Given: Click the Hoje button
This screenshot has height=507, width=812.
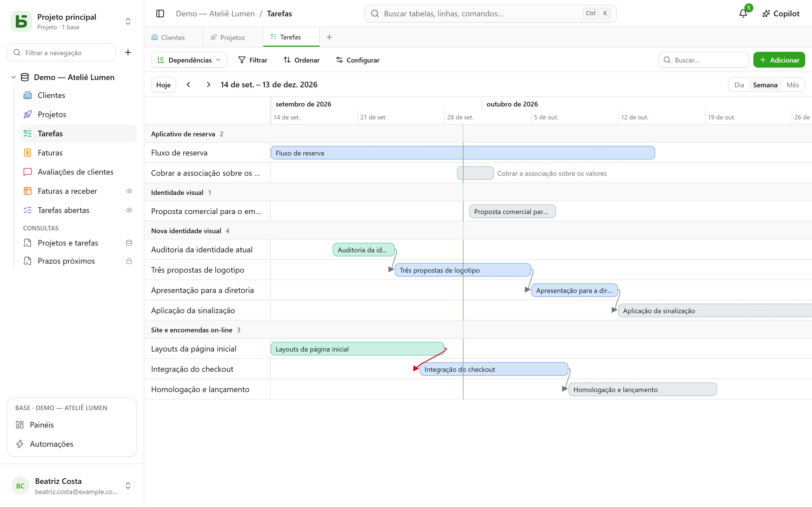Looking at the screenshot, I should point(164,85).
